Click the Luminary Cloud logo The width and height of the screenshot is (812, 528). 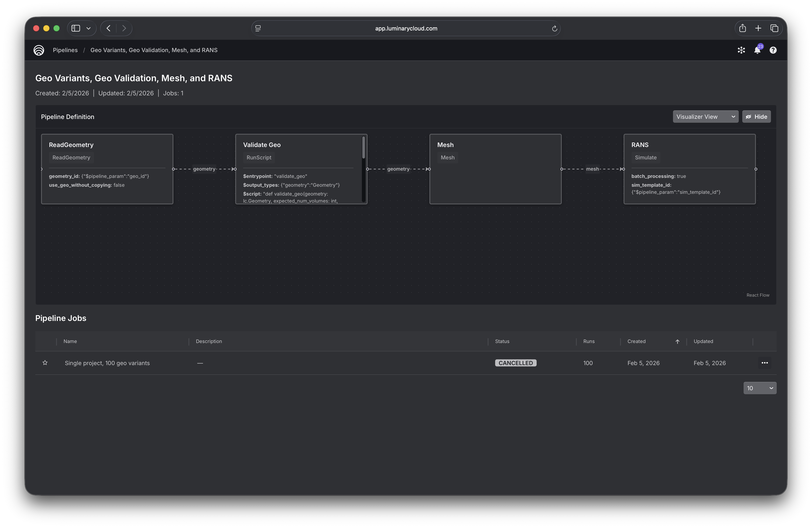point(39,50)
